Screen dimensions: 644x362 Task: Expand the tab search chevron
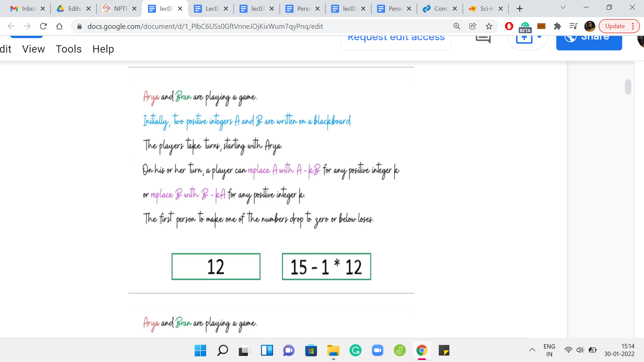pos(563,8)
